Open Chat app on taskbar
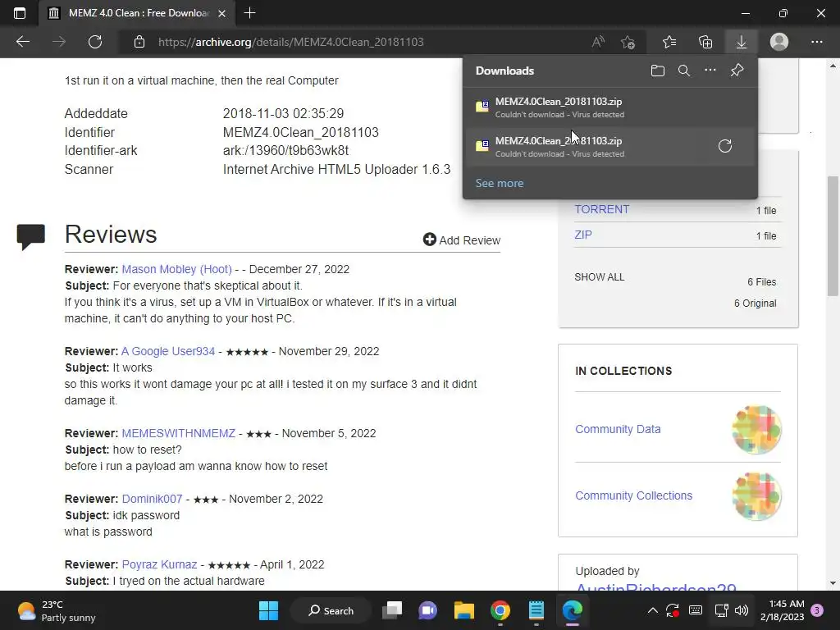 (x=427, y=610)
